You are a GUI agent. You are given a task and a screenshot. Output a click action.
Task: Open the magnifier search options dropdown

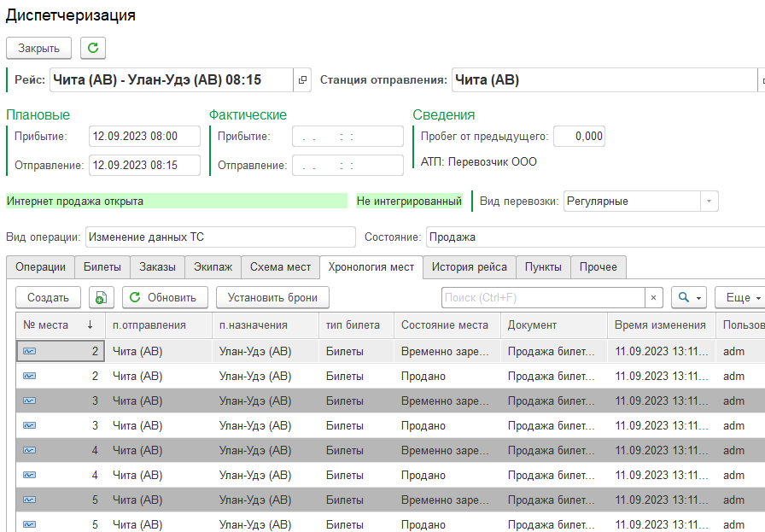[x=688, y=297]
